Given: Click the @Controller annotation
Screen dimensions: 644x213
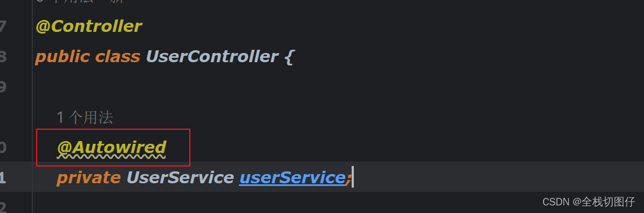Looking at the screenshot, I should click(88, 26).
